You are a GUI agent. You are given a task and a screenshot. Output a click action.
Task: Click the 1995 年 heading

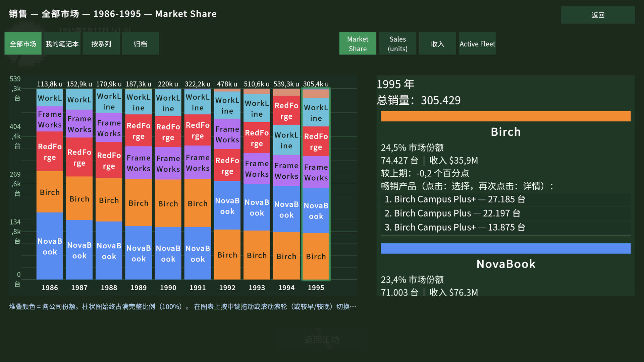tap(395, 84)
